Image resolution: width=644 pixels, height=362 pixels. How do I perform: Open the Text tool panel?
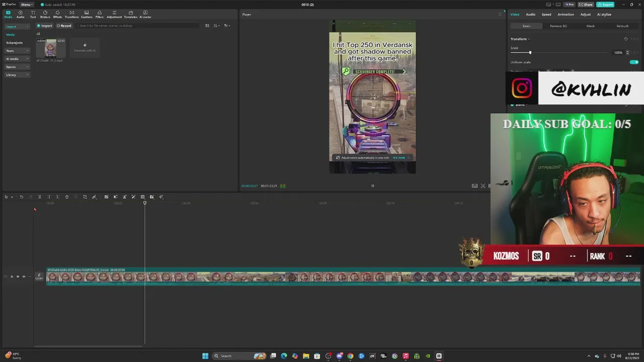[33, 14]
